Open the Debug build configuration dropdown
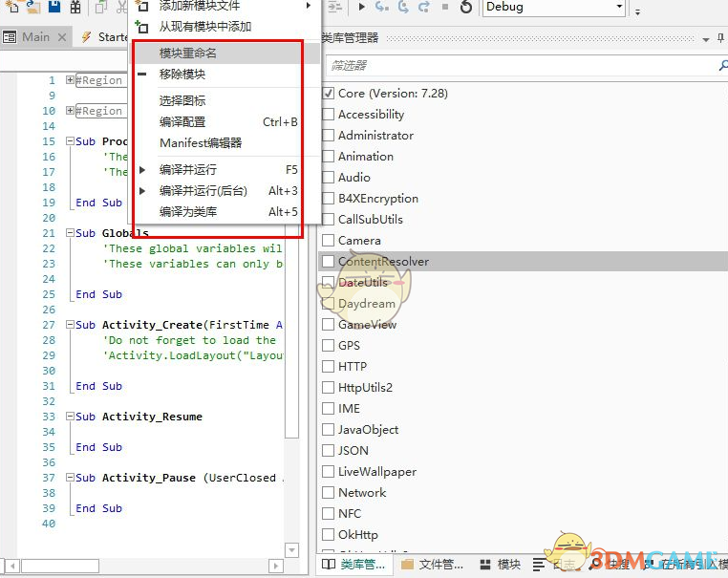Image resolution: width=728 pixels, height=578 pixels. point(619,7)
